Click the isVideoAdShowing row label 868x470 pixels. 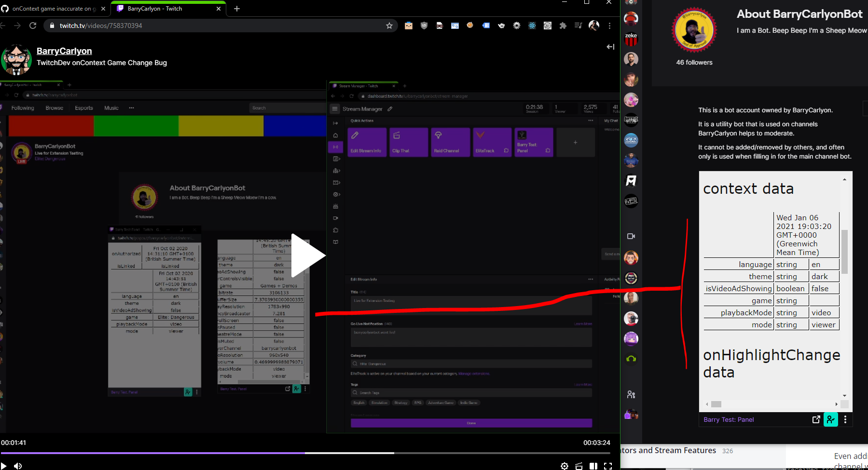coord(739,289)
